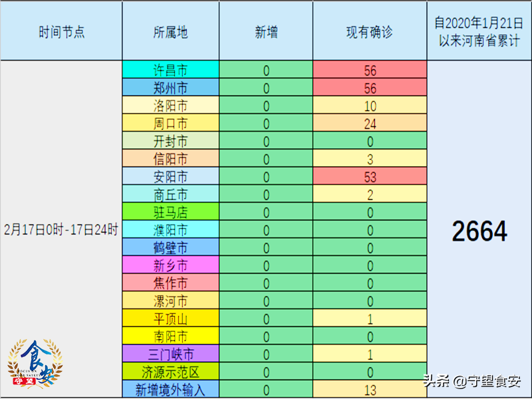Select the blue 郑州市 city cell

click(170, 88)
